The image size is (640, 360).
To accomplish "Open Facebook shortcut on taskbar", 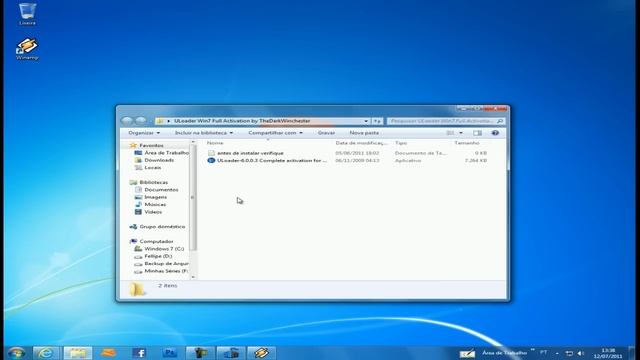I will 139,353.
